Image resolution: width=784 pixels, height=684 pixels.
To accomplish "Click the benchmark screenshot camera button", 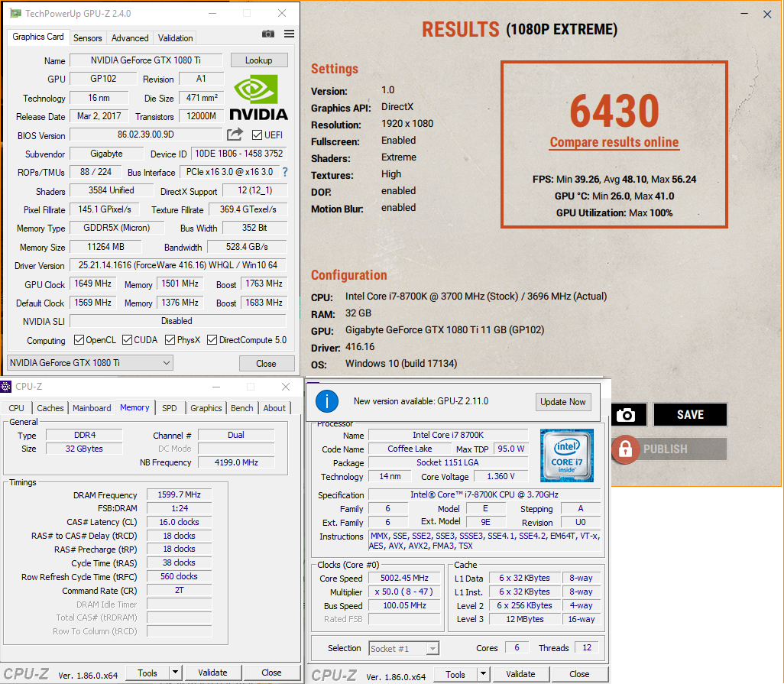I will [626, 414].
